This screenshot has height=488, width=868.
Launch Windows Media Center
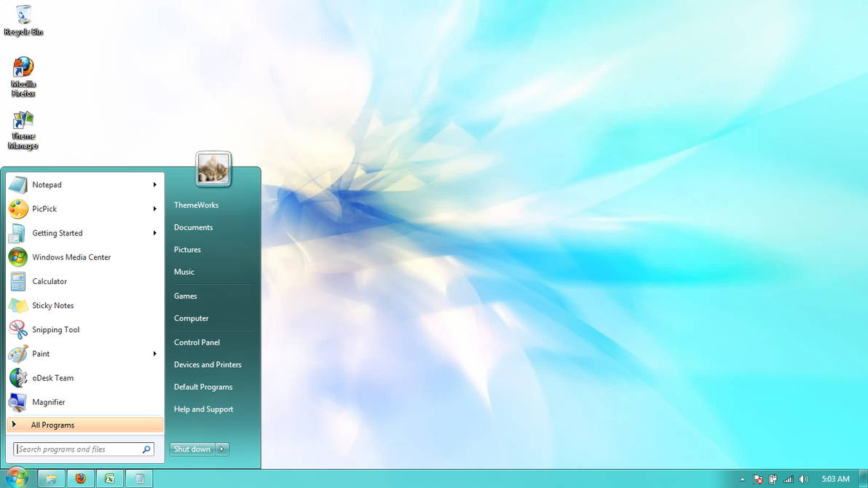coord(71,257)
